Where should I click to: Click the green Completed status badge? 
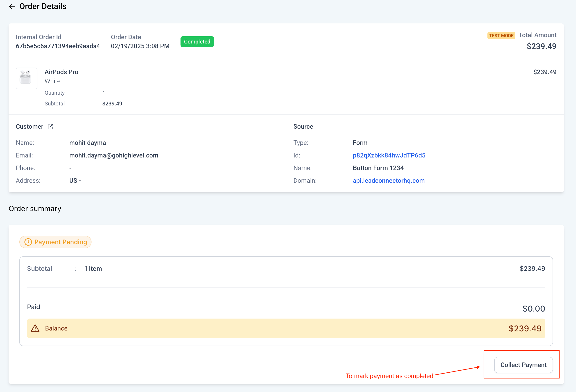point(197,42)
